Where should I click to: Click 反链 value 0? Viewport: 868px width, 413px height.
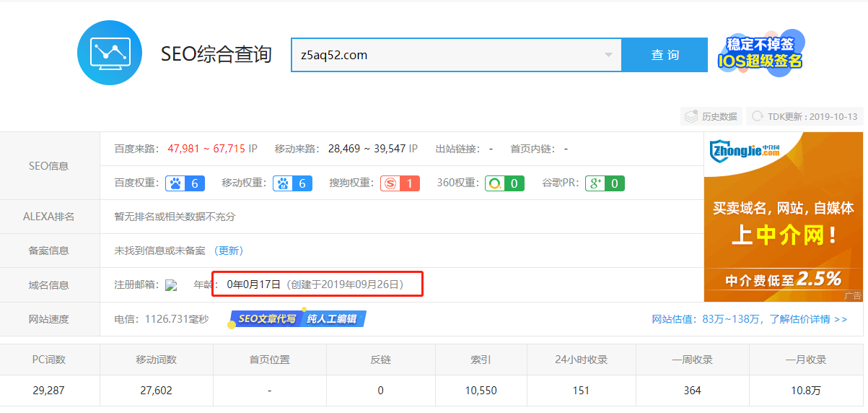pyautogui.click(x=380, y=391)
